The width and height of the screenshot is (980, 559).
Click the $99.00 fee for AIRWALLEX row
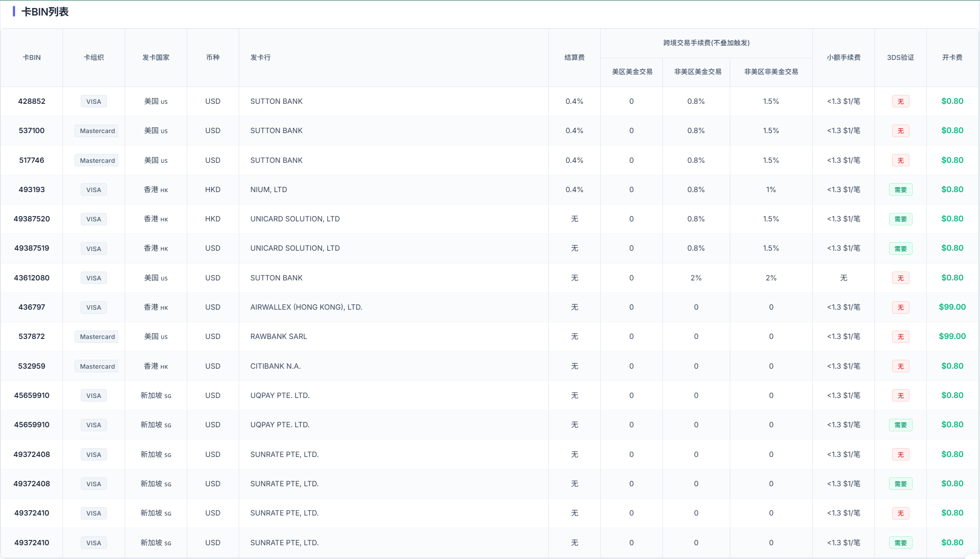(952, 307)
